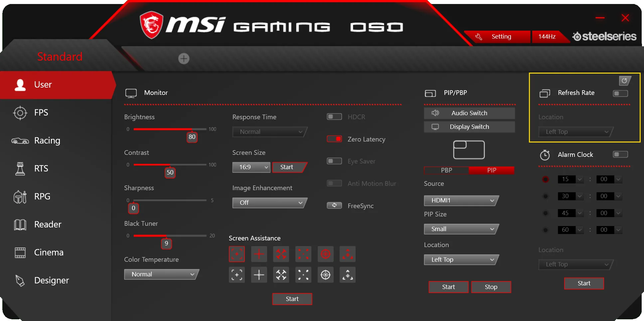Click the Display Switch button

(x=469, y=127)
